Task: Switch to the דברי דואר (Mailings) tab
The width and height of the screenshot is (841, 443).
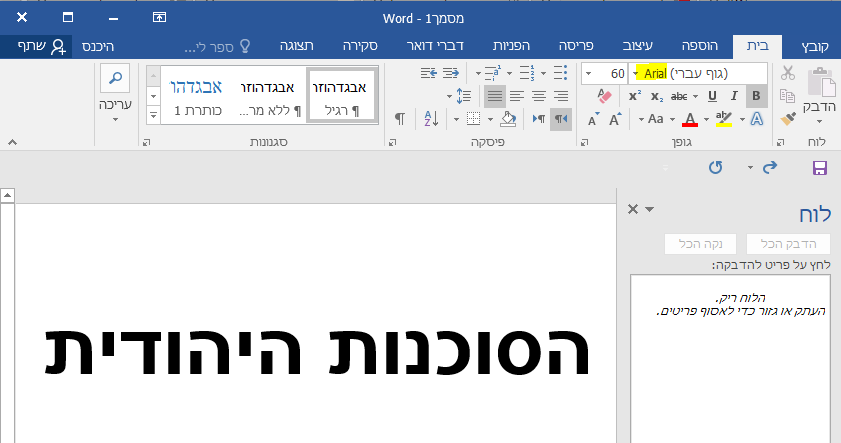Action: [x=435, y=46]
